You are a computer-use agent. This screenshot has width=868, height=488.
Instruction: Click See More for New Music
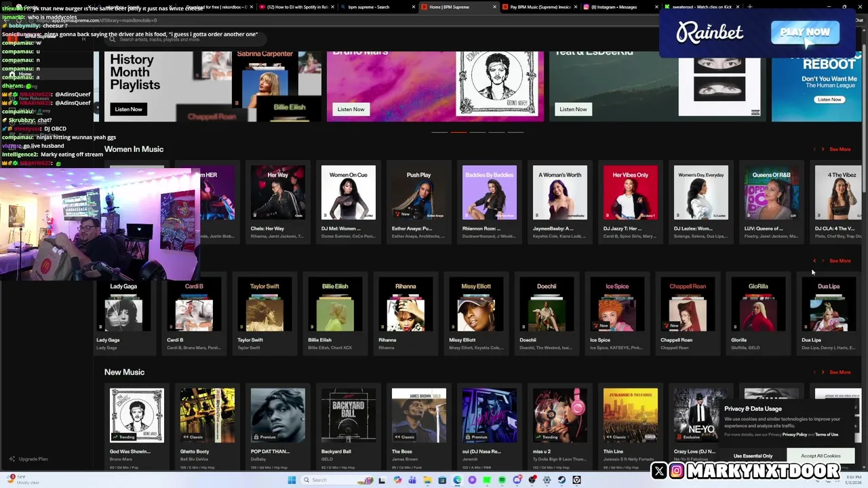click(x=840, y=372)
